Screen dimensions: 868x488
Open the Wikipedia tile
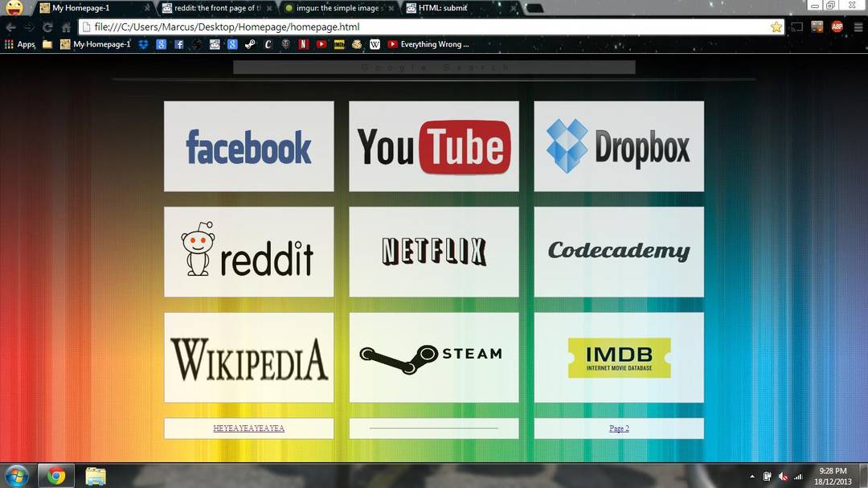(249, 357)
